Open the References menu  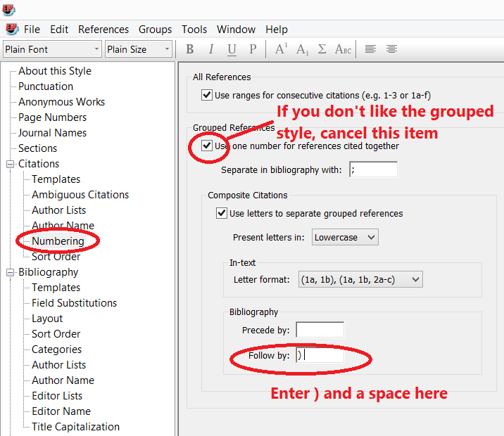[x=103, y=30]
